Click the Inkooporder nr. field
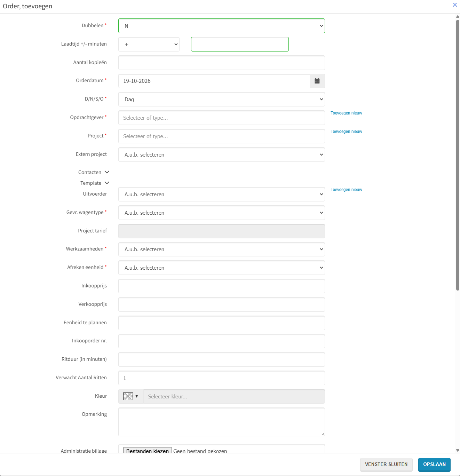The image size is (460, 476). pos(222,341)
